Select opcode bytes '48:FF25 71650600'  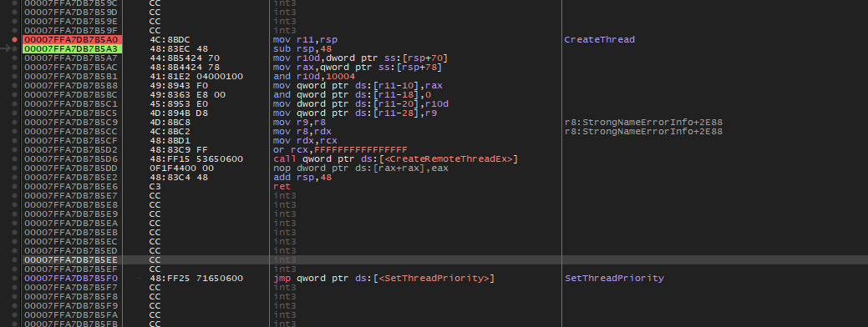pos(196,278)
